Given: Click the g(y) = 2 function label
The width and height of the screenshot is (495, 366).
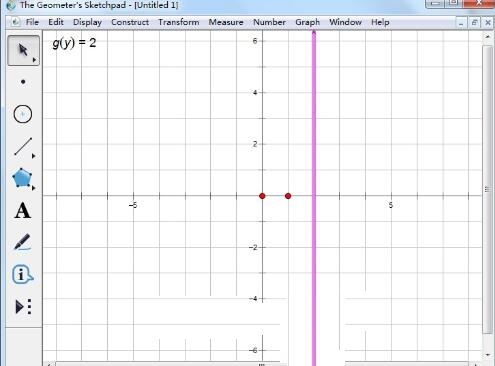Looking at the screenshot, I should click(x=74, y=43).
